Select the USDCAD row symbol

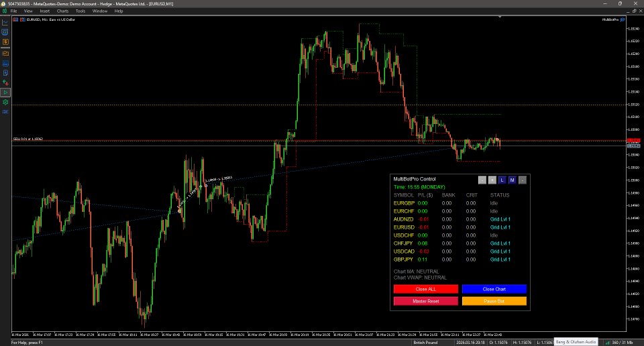coord(404,251)
